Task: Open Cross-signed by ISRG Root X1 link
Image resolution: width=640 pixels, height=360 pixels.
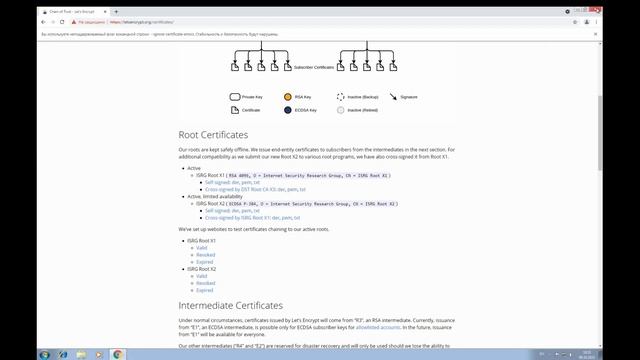Action: 238,218
